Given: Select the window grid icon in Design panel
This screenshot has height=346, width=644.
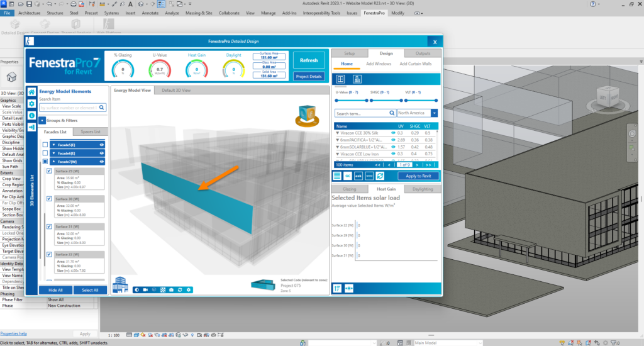Looking at the screenshot, I should pos(340,79).
